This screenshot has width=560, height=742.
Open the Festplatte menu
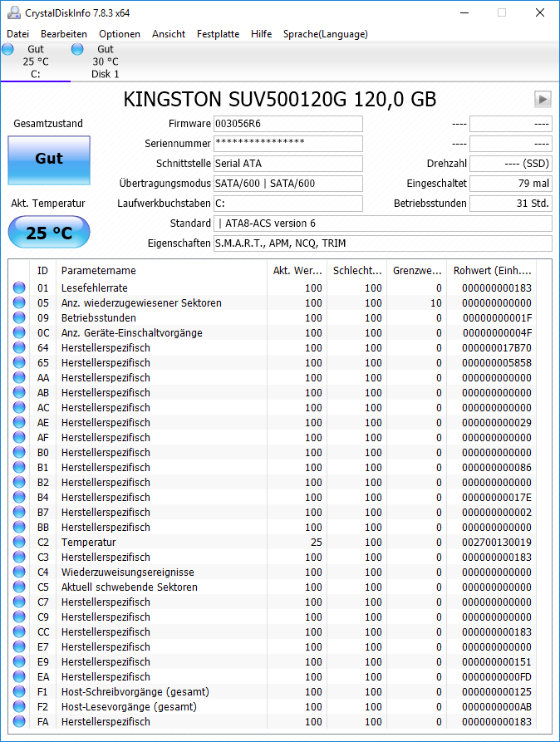tap(219, 34)
